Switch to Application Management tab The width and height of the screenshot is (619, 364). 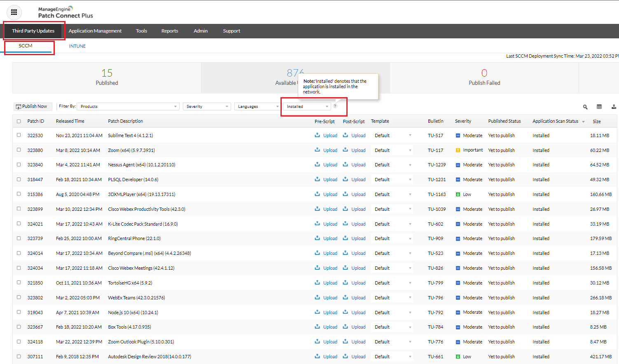(x=95, y=31)
